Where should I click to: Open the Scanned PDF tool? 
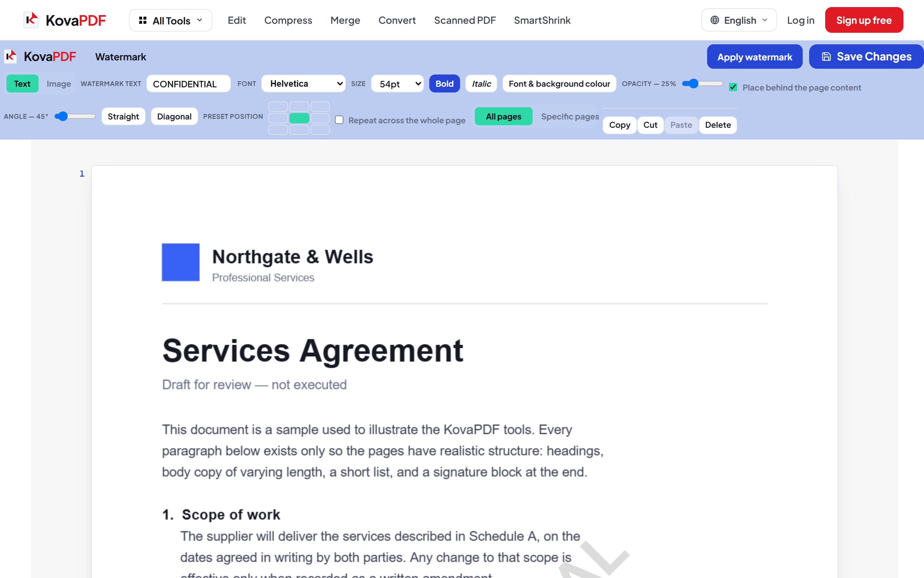(x=465, y=20)
